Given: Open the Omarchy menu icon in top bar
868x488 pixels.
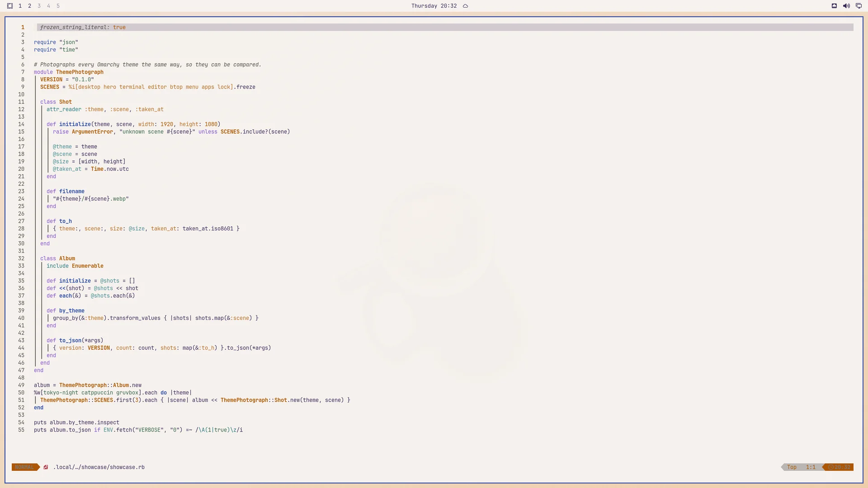Looking at the screenshot, I should coord(10,6).
